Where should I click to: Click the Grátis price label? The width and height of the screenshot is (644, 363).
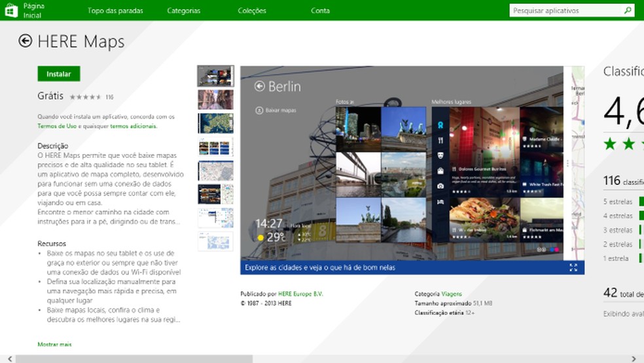pos(50,96)
